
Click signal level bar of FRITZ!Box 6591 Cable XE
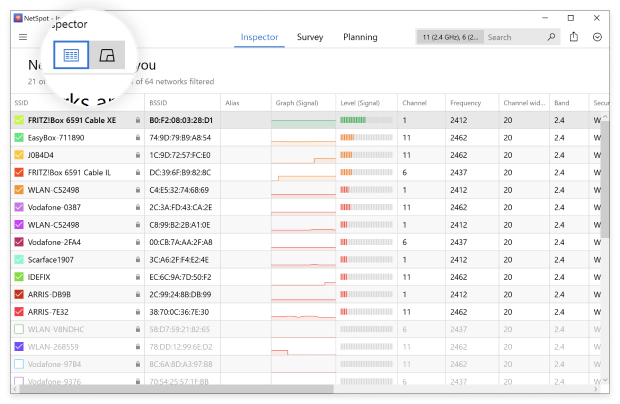click(366, 120)
